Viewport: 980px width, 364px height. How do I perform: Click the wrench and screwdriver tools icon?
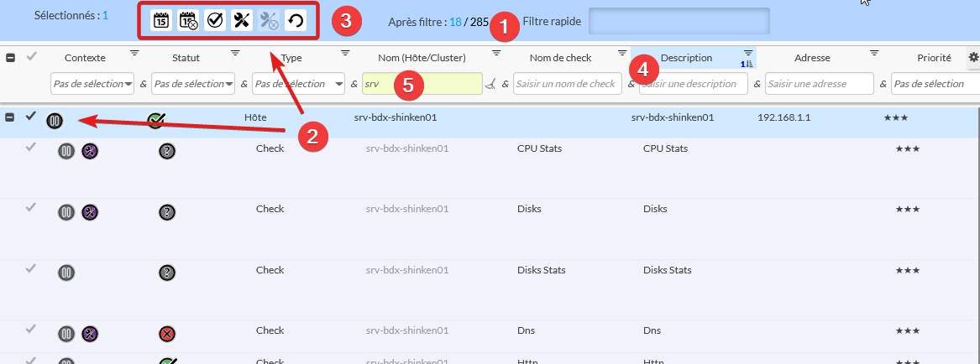[242, 21]
